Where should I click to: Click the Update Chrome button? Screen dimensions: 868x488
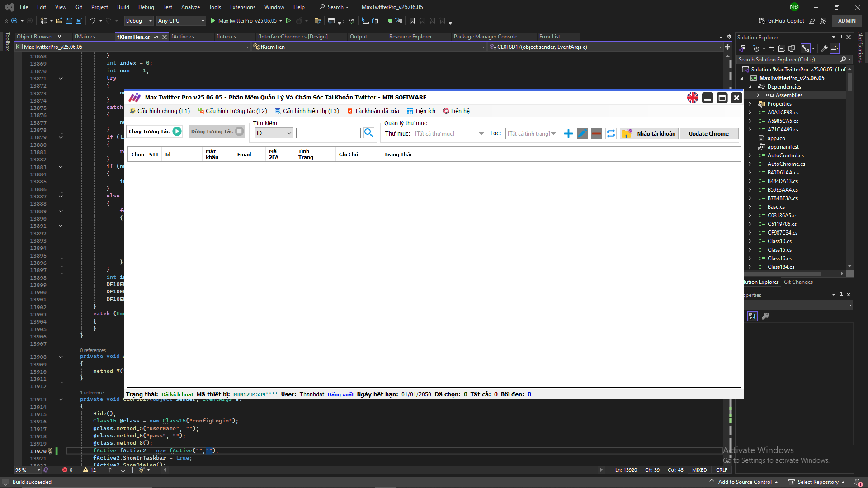click(708, 134)
